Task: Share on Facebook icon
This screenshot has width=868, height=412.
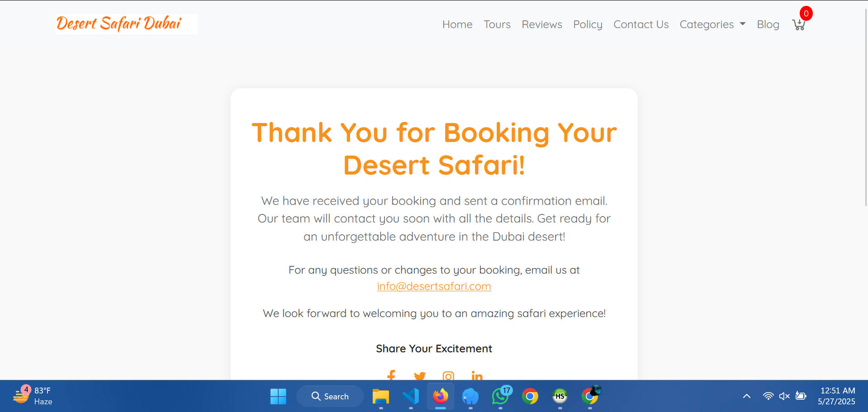Action: 391,375
